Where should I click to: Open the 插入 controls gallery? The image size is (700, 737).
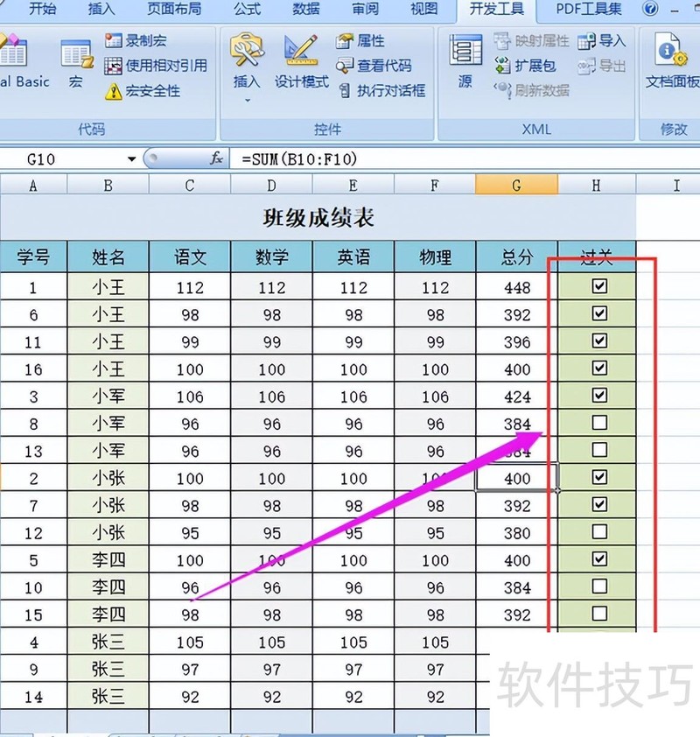coord(247,66)
